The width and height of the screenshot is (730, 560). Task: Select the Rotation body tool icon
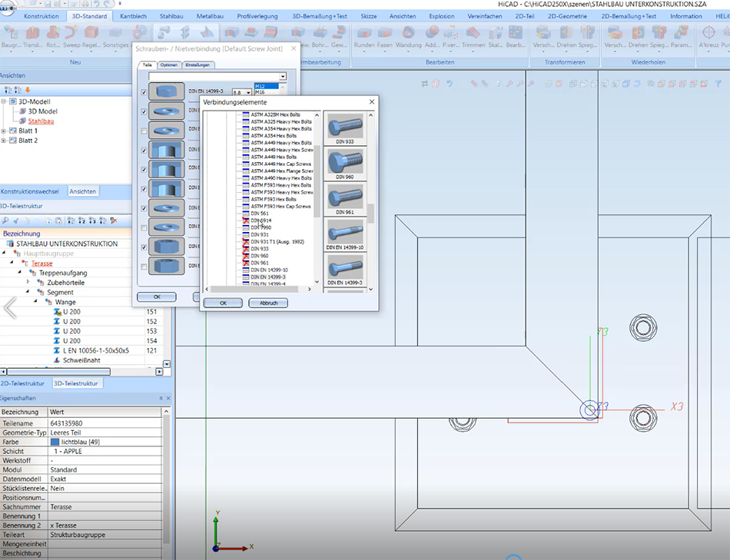click(x=53, y=32)
